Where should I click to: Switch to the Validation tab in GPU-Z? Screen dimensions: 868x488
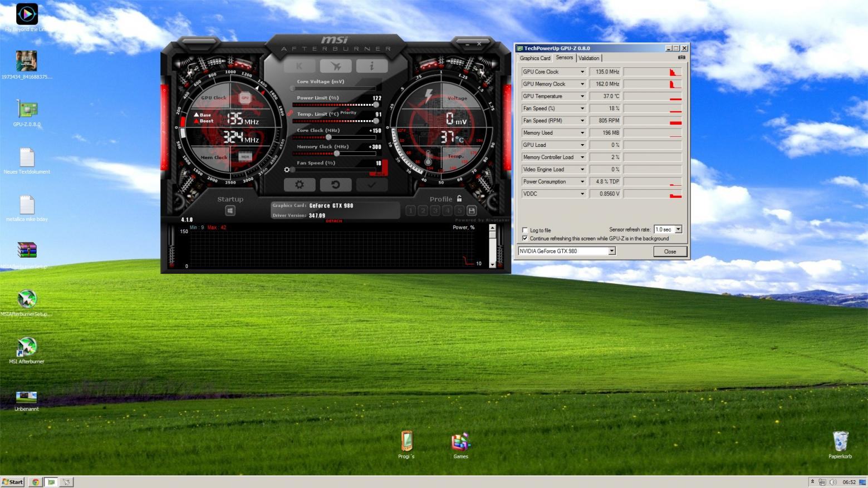tap(589, 58)
